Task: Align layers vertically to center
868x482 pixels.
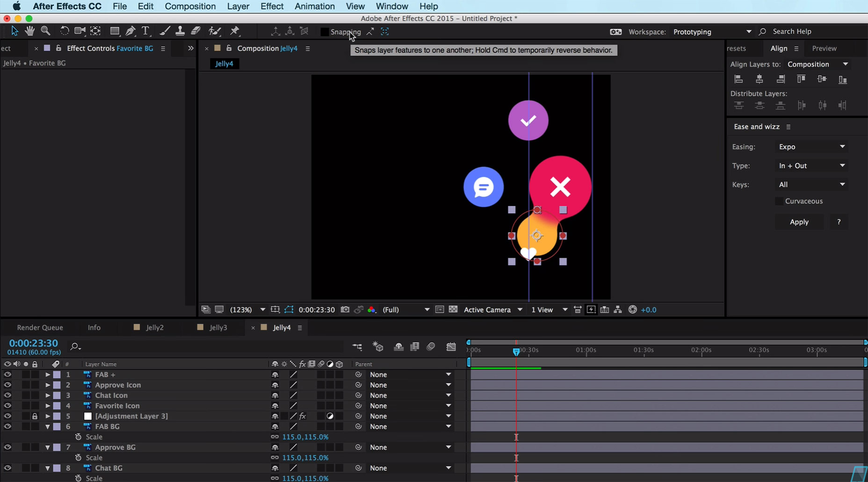Action: [x=822, y=79]
